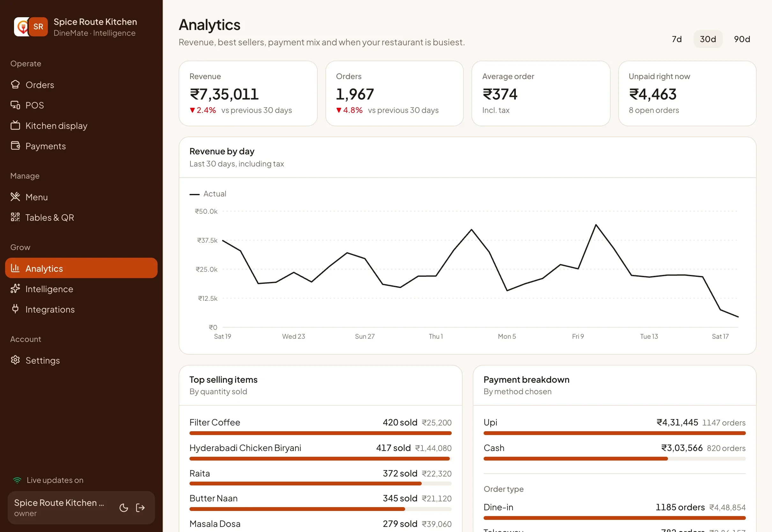Viewport: 772px width, 532px height.
Task: Go to the POS label in the sidebar
Action: [x=35, y=105]
